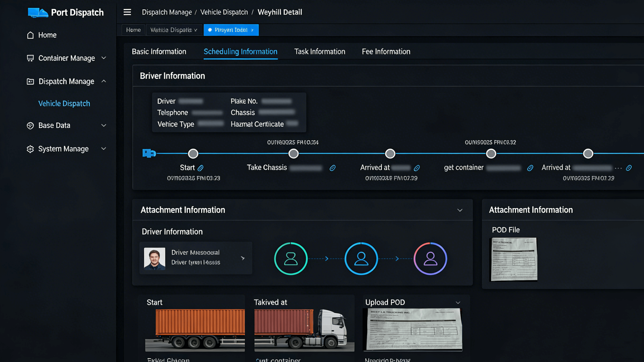The width and height of the screenshot is (644, 362).
Task: Collapse the Attachment Information panel chevron
Action: pyautogui.click(x=460, y=210)
